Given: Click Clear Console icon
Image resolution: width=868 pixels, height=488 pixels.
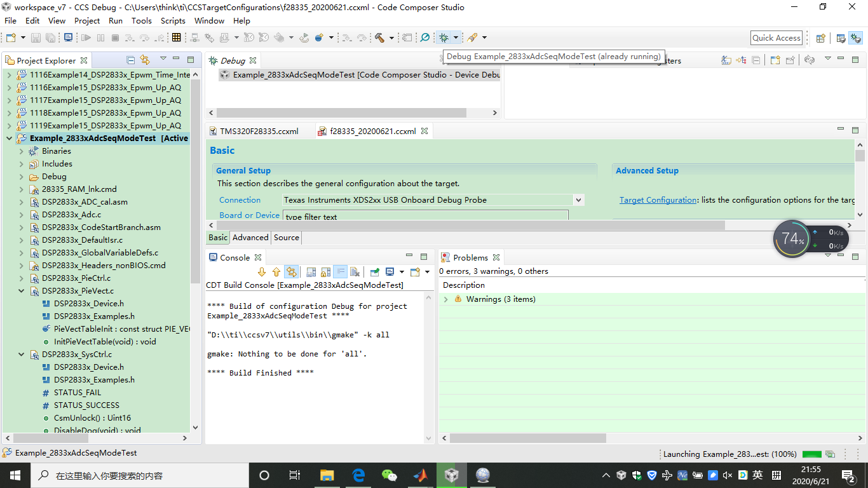Looking at the screenshot, I should pyautogui.click(x=355, y=272).
